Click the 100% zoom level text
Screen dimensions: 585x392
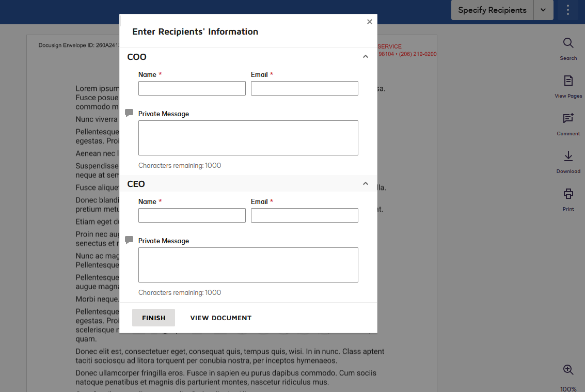tap(568, 388)
